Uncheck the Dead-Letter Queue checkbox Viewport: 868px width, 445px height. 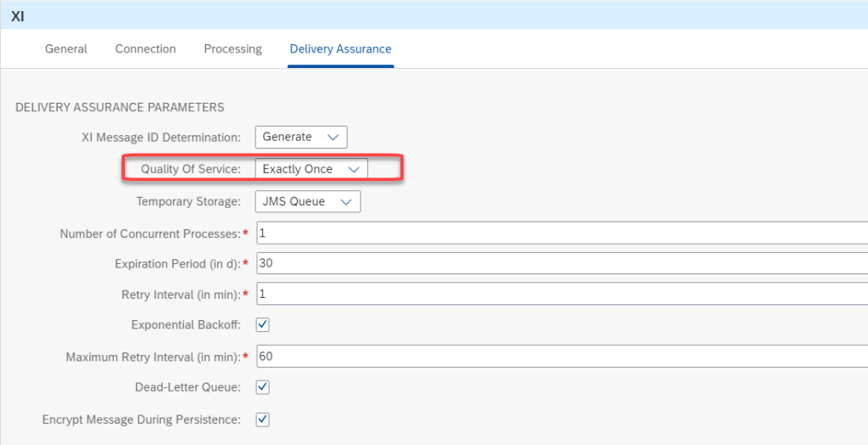point(263,387)
